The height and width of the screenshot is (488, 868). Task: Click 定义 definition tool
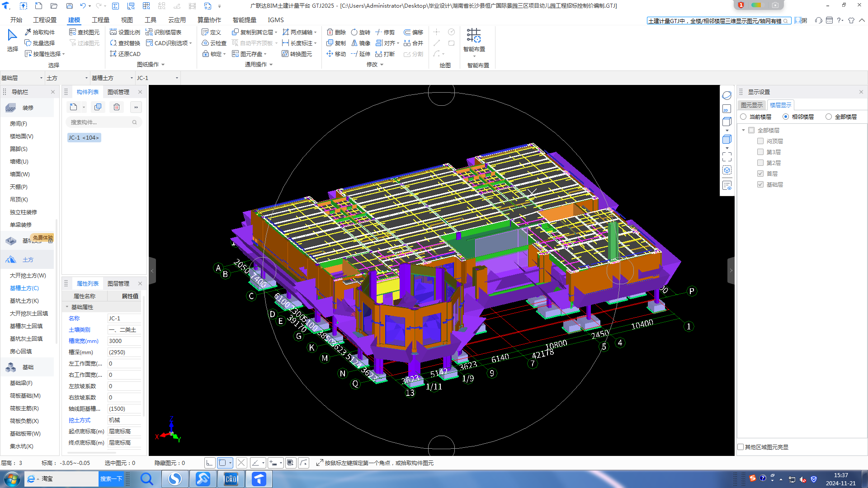pos(211,32)
